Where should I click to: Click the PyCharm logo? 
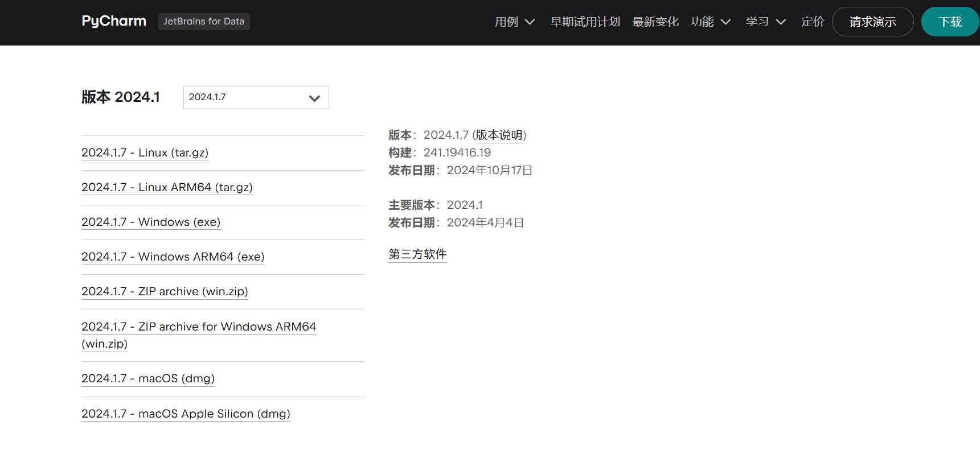[x=114, y=22]
